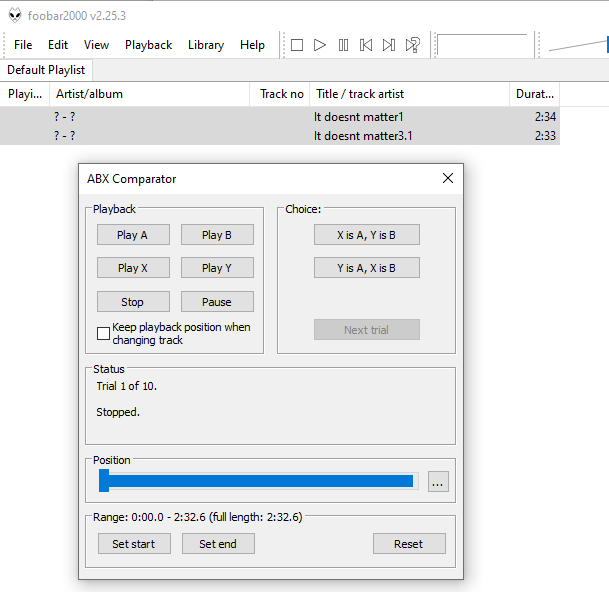Pause ABX playback with the Pause button
The width and height of the screenshot is (609, 592).
pos(217,301)
